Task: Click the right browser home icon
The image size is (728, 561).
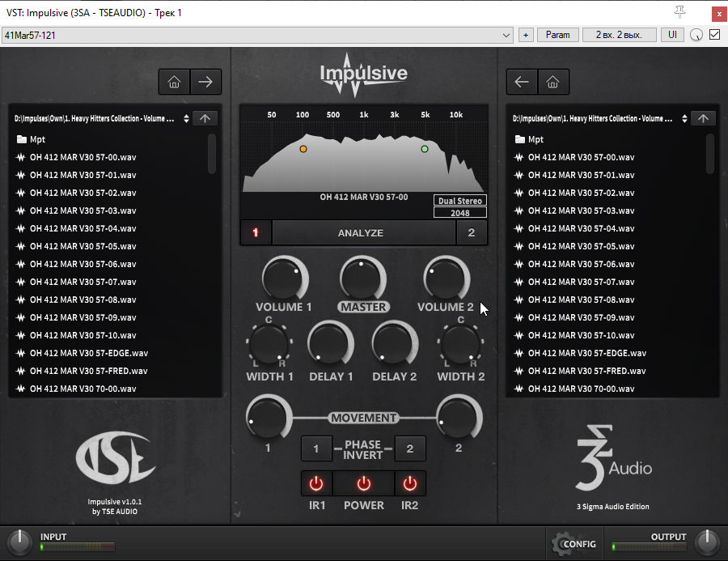Action: 552,82
